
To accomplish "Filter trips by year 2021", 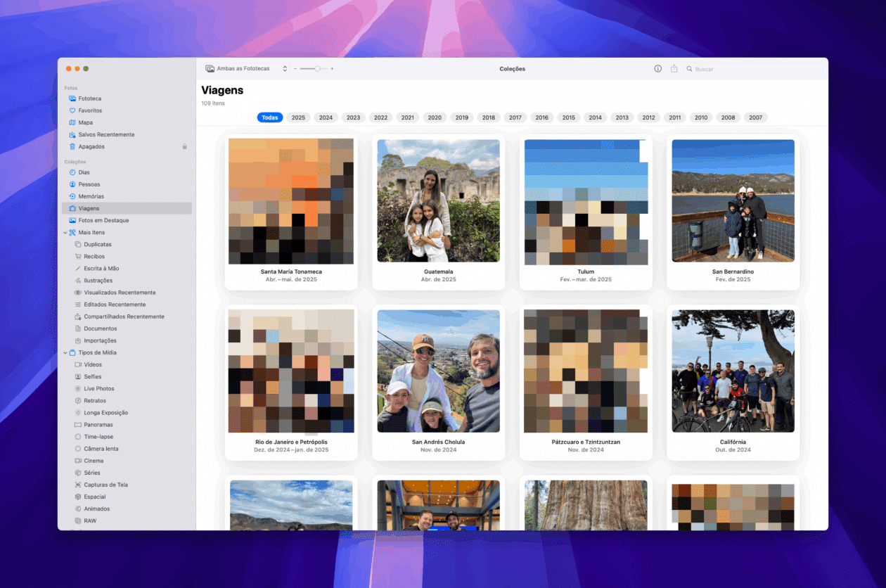I will [x=408, y=117].
